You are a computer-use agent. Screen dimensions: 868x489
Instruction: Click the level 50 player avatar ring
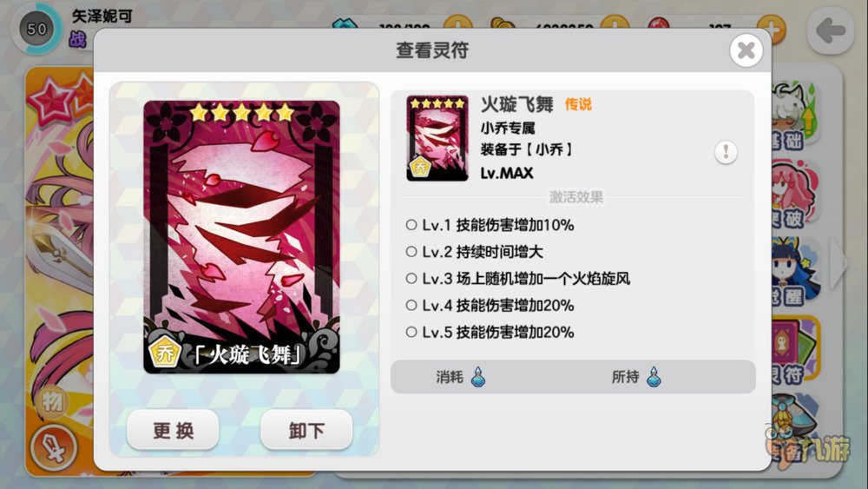point(36,29)
